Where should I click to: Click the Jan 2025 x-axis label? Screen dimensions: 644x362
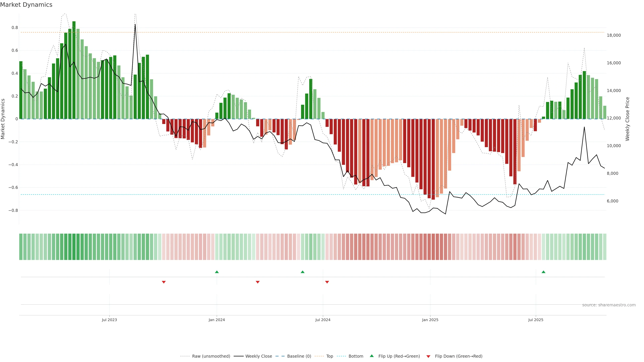tap(430, 320)
